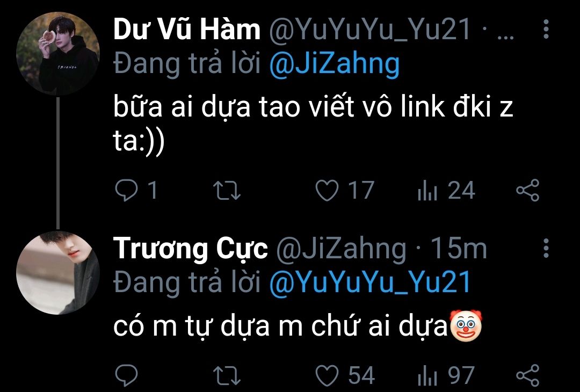Open the @JiZahng mention link
This screenshot has height=392, width=580.
click(335, 65)
